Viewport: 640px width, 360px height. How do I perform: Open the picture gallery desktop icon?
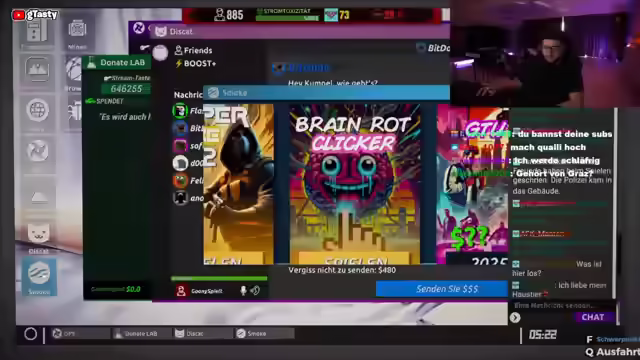(38, 69)
